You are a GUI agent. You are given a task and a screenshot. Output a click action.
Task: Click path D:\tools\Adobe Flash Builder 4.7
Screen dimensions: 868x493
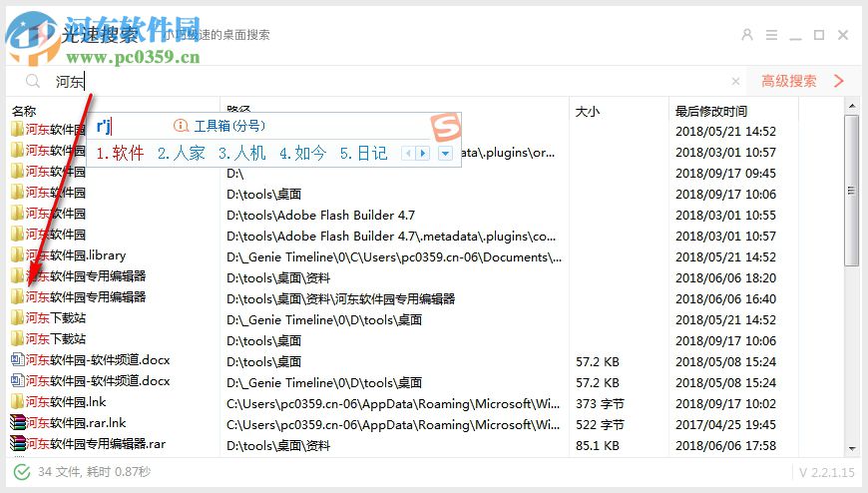pos(320,215)
